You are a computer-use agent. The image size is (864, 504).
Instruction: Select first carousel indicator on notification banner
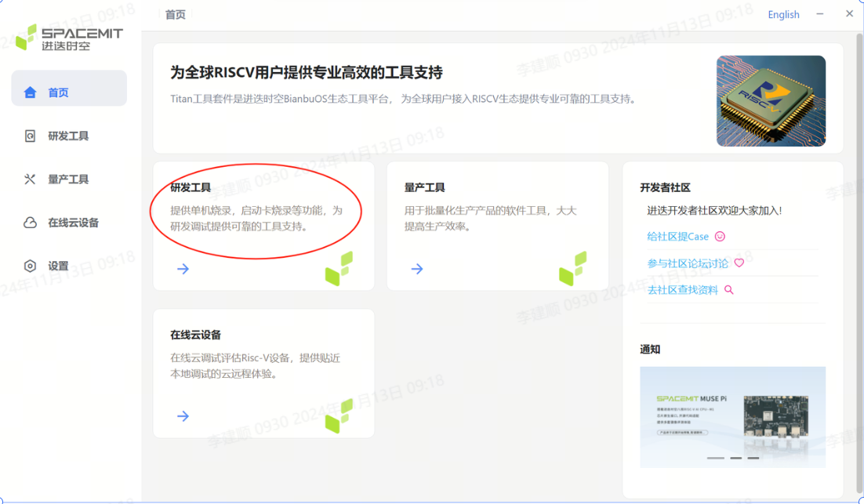(716, 458)
